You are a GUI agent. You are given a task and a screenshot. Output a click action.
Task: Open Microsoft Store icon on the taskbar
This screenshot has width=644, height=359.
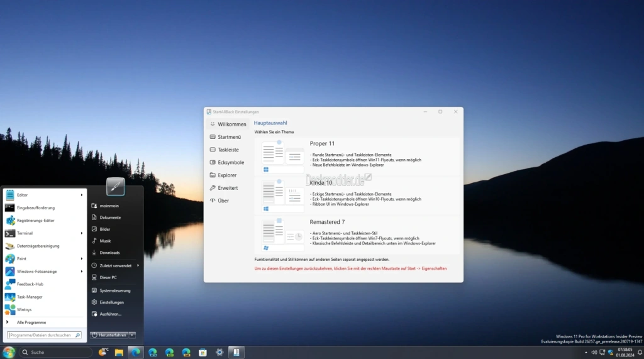pyautogui.click(x=203, y=353)
